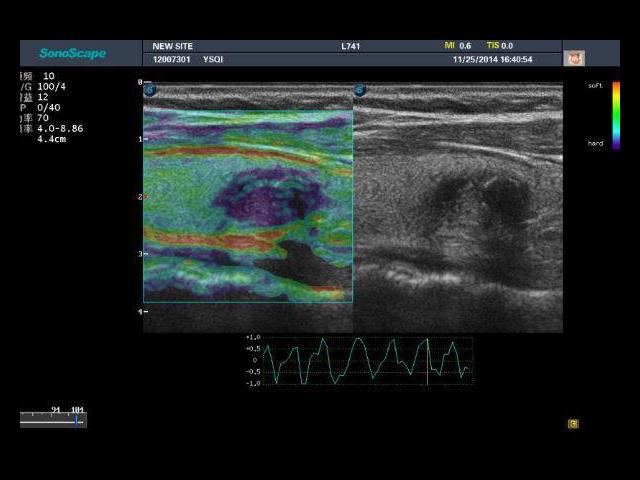640x480 pixels.
Task: Click the L741 probe label
Action: click(x=352, y=46)
